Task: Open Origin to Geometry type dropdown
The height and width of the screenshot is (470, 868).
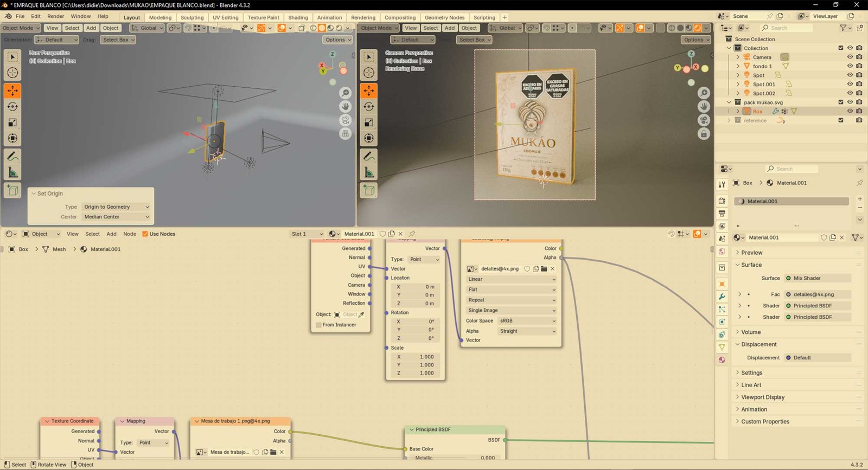Action: pos(116,207)
